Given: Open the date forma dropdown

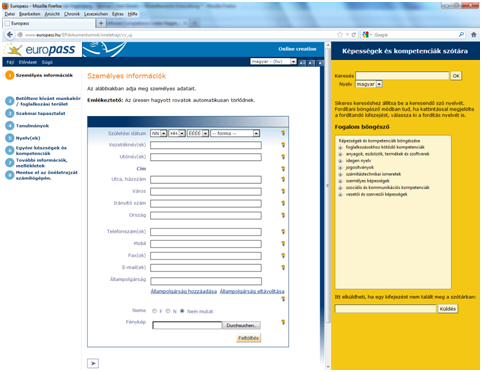Looking at the screenshot, I should click(235, 133).
